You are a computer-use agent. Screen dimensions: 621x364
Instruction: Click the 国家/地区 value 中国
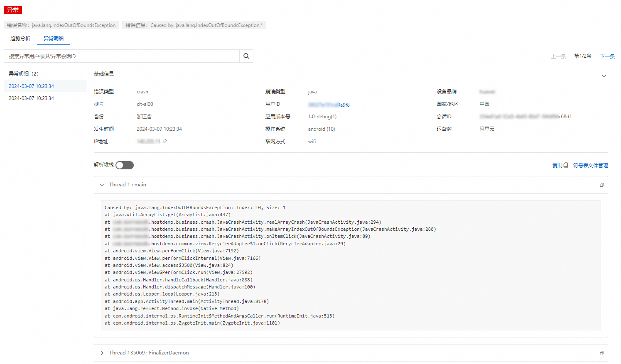(x=485, y=104)
